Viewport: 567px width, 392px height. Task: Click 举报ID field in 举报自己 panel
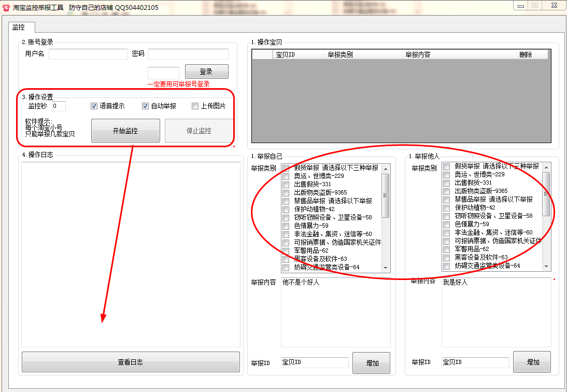(315, 363)
